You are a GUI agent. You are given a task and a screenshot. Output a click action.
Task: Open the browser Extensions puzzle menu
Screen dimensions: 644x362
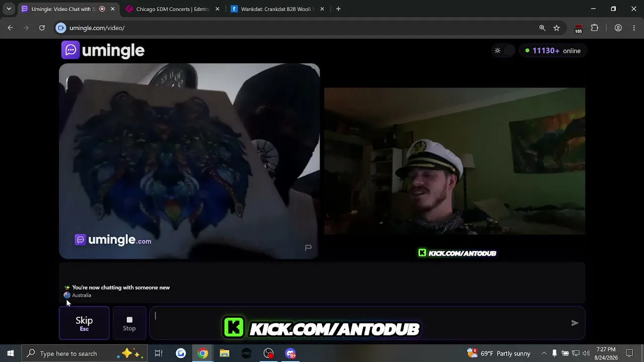[x=595, y=28]
